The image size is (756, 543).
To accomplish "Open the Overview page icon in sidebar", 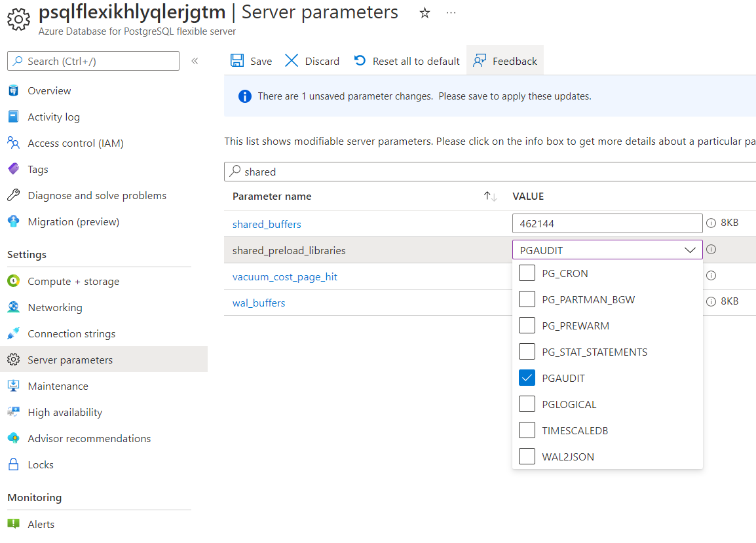I will [x=14, y=90].
